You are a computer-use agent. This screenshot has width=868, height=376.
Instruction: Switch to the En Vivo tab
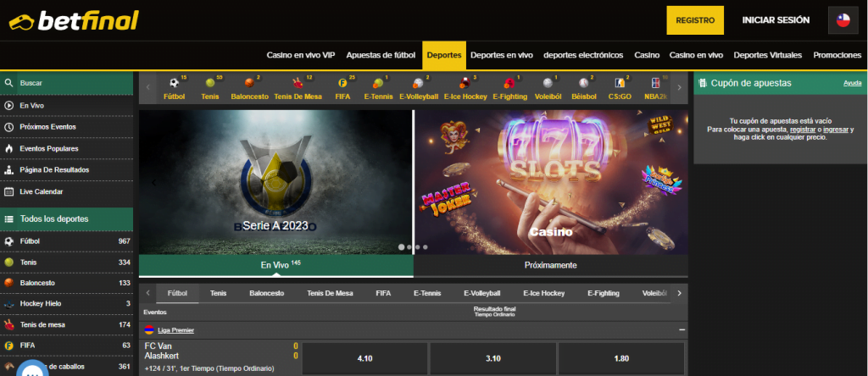click(275, 265)
